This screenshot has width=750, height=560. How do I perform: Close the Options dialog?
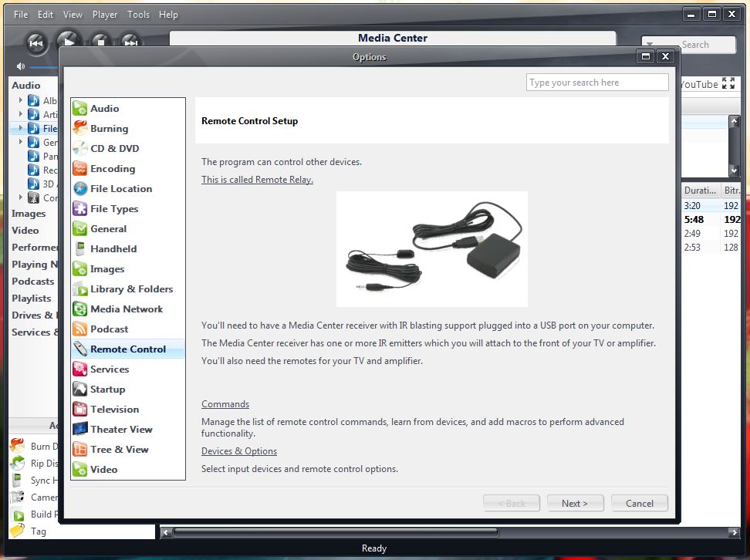click(x=665, y=56)
